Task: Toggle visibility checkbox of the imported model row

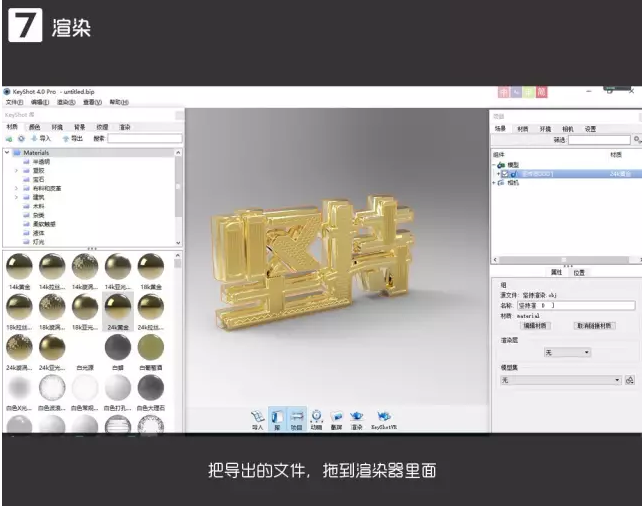Action: coord(505,174)
